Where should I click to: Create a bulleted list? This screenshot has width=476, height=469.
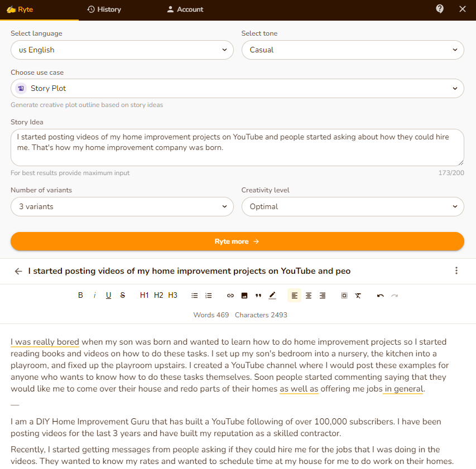coord(194,295)
